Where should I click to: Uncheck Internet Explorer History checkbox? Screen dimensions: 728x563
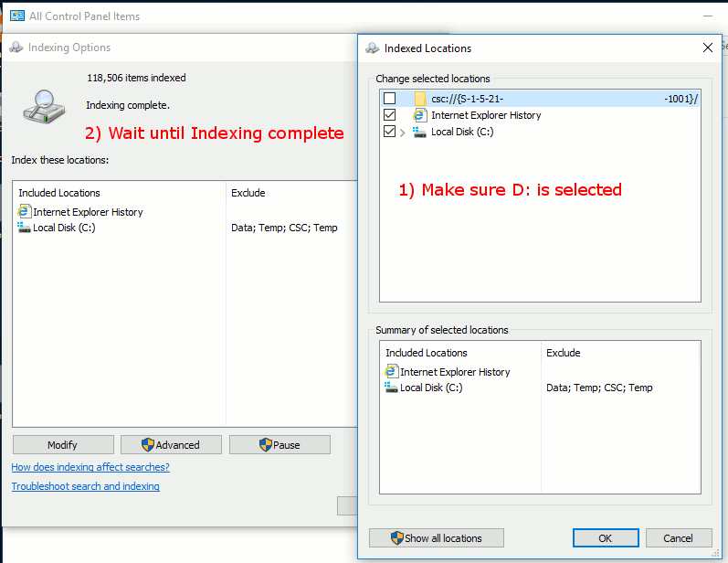(389, 115)
